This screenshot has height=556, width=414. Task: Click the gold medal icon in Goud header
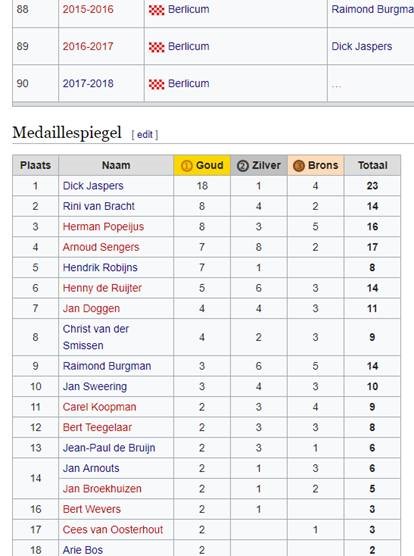pos(186,166)
